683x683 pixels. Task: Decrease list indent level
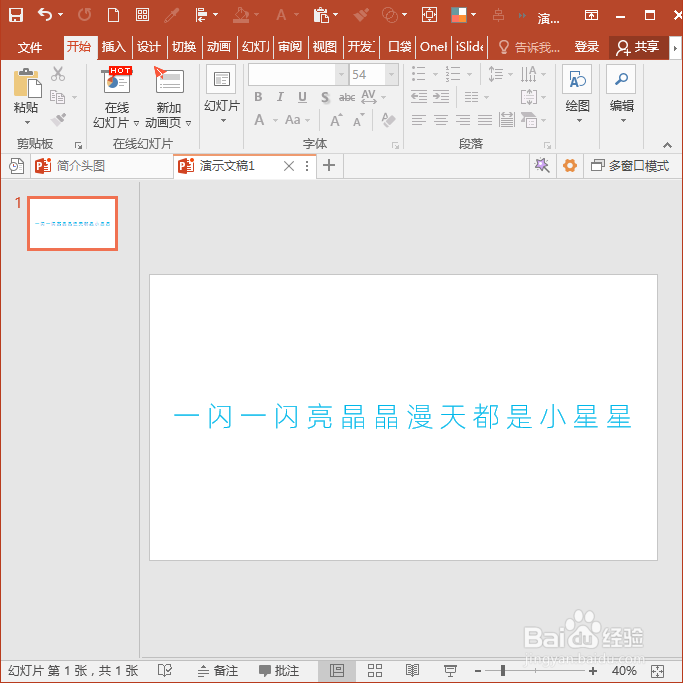(x=419, y=97)
